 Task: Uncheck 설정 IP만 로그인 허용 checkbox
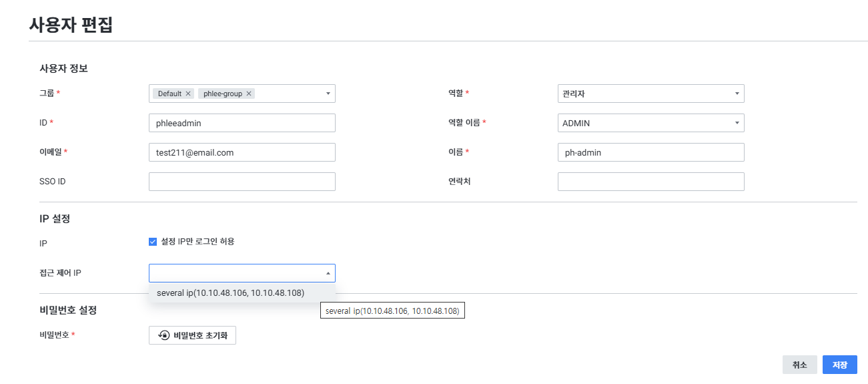point(153,242)
